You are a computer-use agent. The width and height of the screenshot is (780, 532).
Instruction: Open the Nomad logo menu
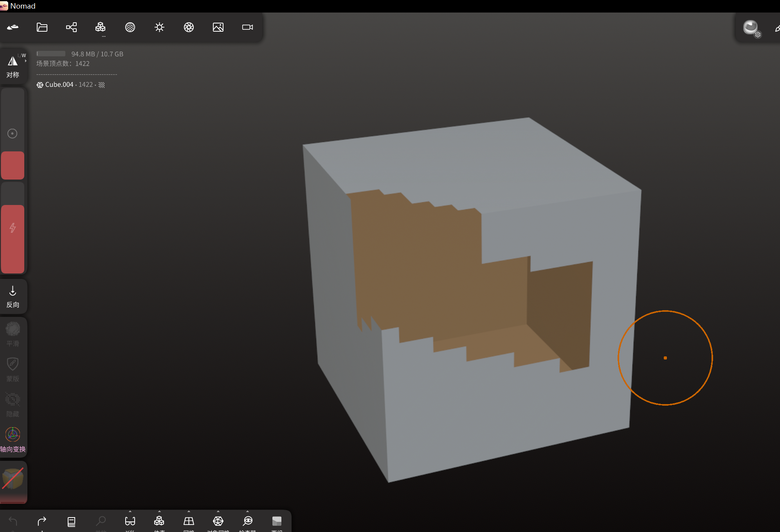[x=13, y=27]
